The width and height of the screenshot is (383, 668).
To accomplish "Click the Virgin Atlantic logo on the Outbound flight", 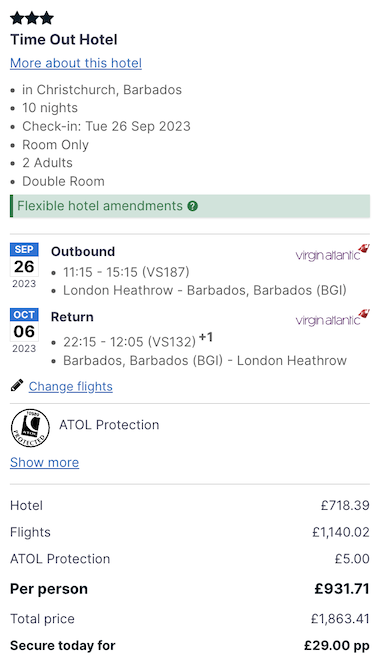I will 332,253.
